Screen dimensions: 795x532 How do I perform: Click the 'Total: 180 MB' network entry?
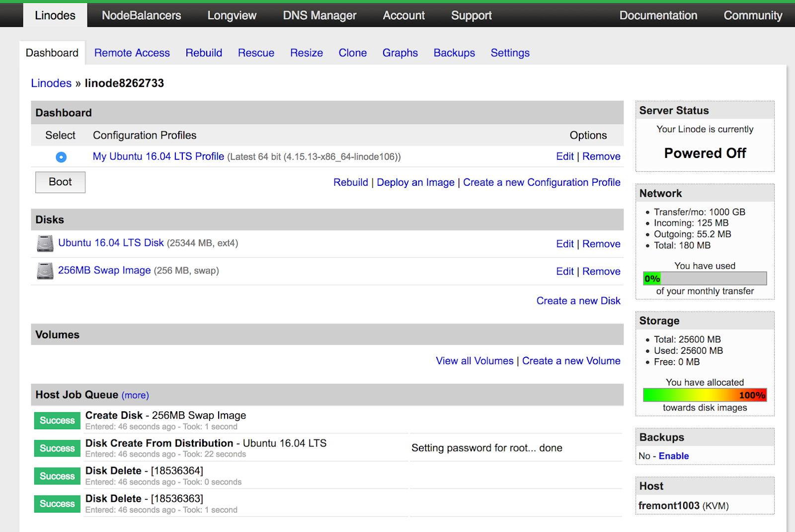682,245
